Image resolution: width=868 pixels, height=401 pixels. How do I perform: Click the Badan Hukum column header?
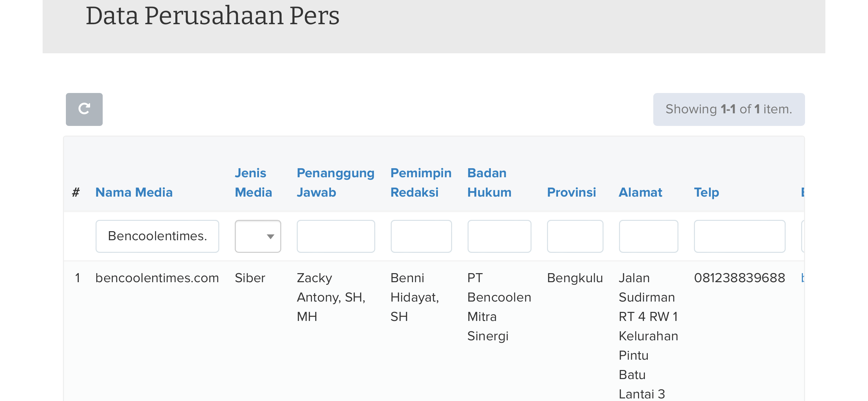[x=489, y=183]
